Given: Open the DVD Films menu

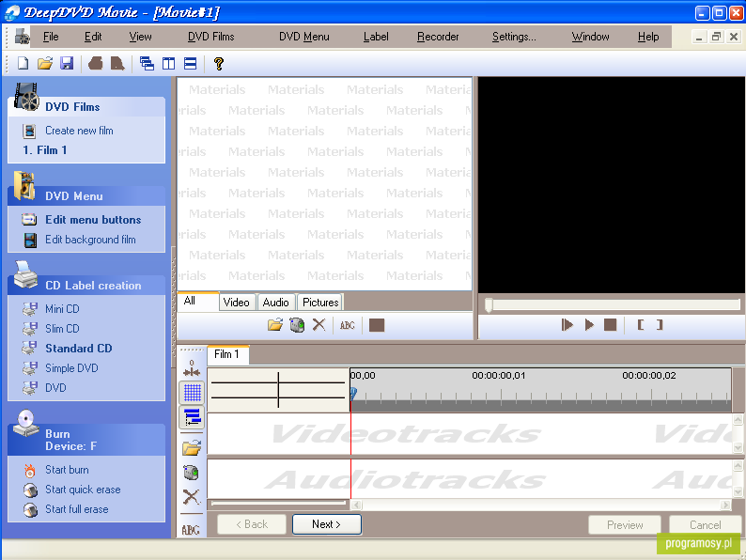Looking at the screenshot, I should pyautogui.click(x=210, y=37).
